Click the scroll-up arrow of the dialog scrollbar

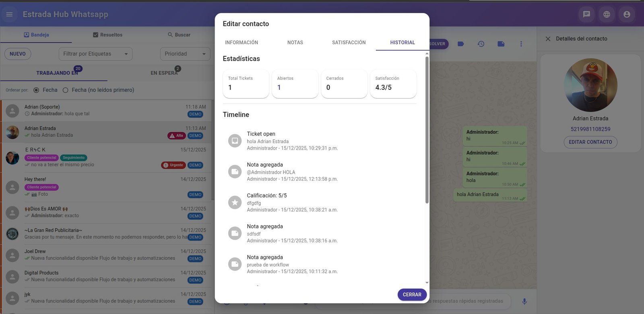point(427,53)
